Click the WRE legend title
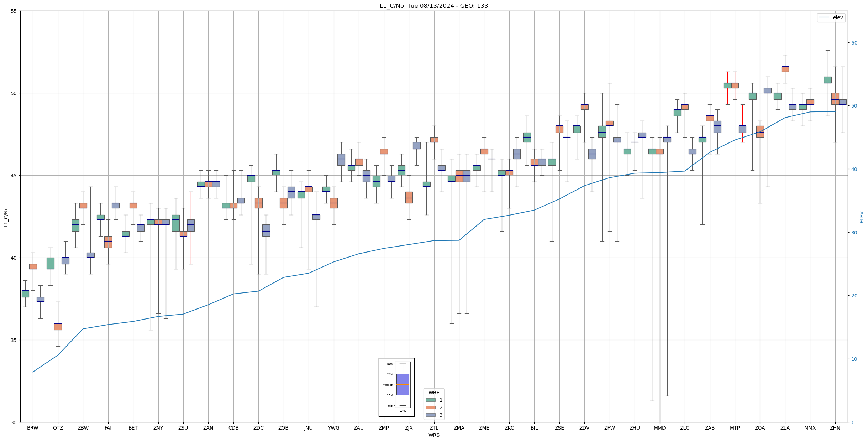This screenshot has width=868, height=441. (x=434, y=393)
